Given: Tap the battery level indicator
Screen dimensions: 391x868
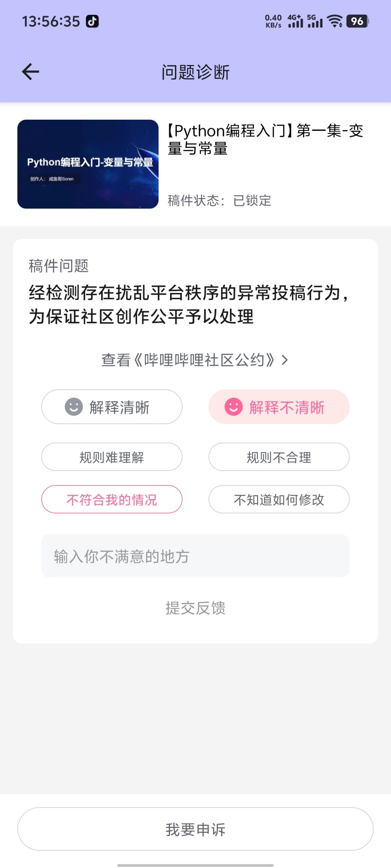Looking at the screenshot, I should [357, 21].
